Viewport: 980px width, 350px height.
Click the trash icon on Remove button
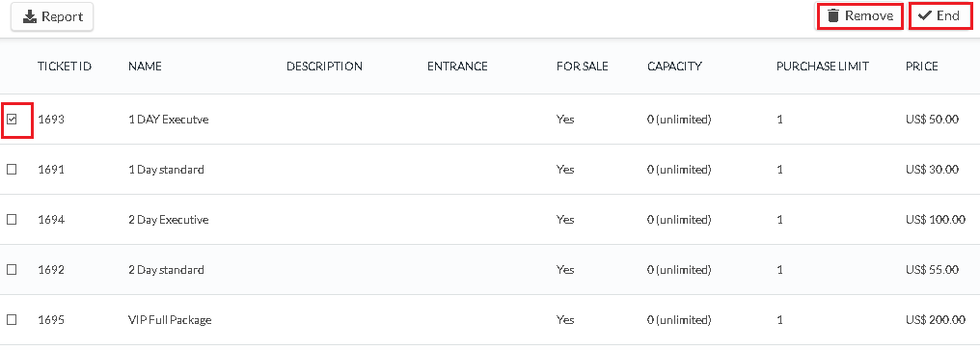833,15
